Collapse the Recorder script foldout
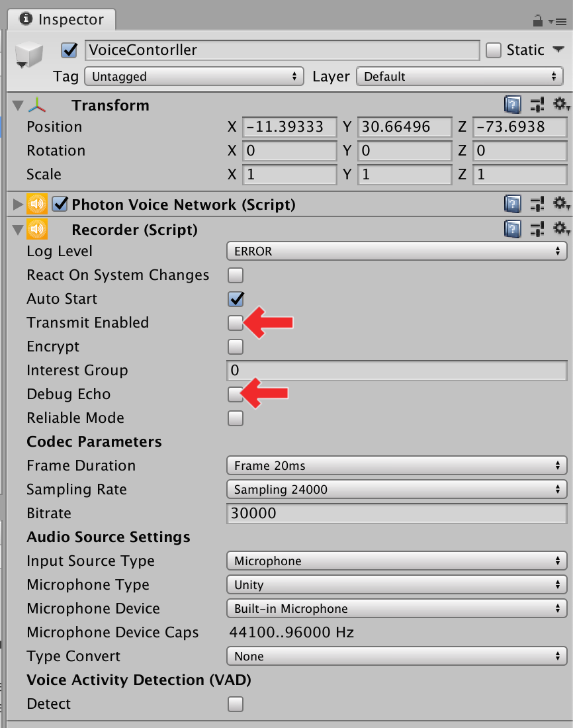Image resolution: width=573 pixels, height=728 pixels. (18, 230)
